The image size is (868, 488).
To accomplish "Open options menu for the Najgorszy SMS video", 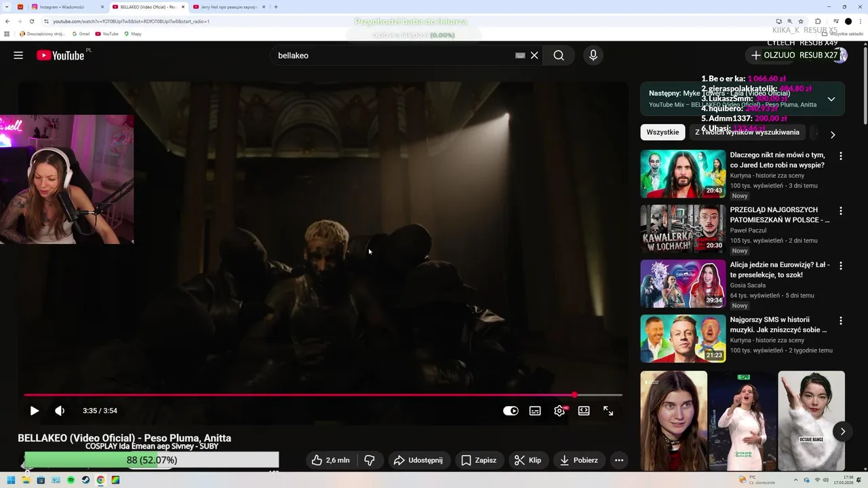I will click(841, 321).
